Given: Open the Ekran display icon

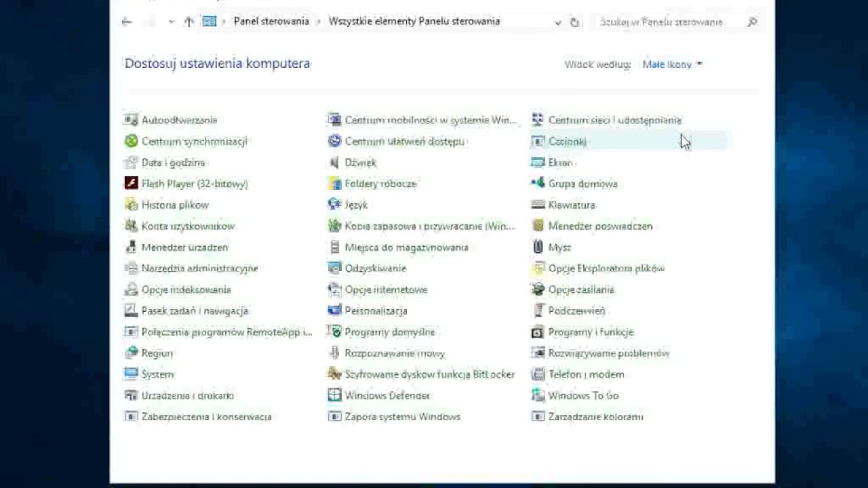Looking at the screenshot, I should 538,163.
